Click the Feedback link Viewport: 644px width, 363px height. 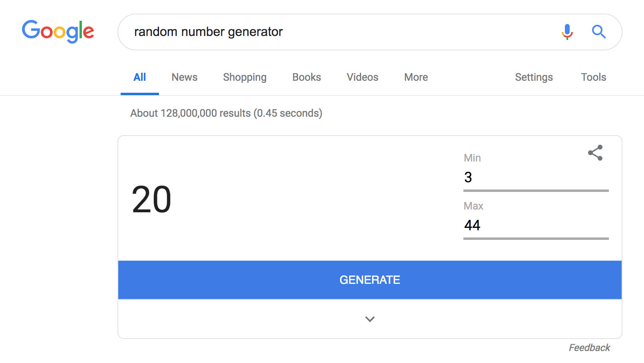[x=589, y=348]
